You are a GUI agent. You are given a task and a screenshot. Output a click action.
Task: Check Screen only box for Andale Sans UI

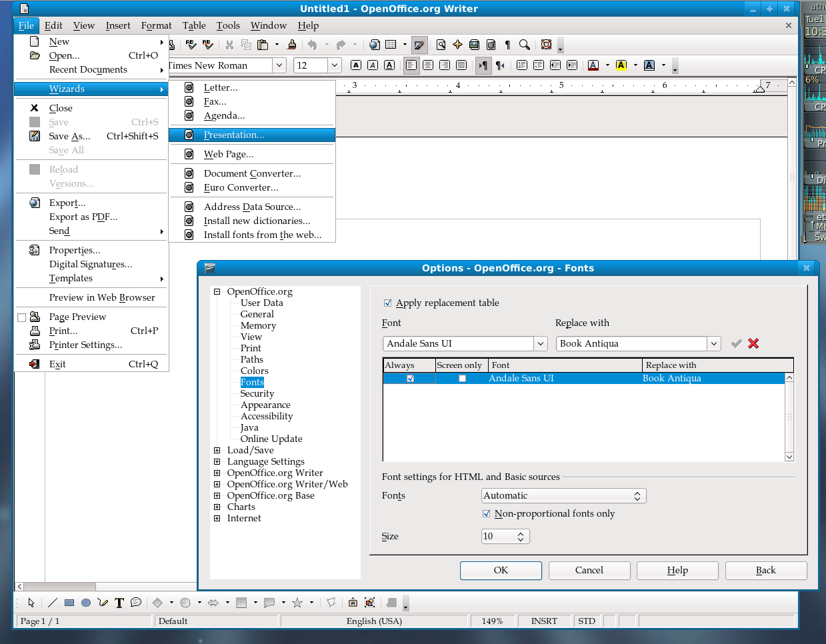(462, 379)
